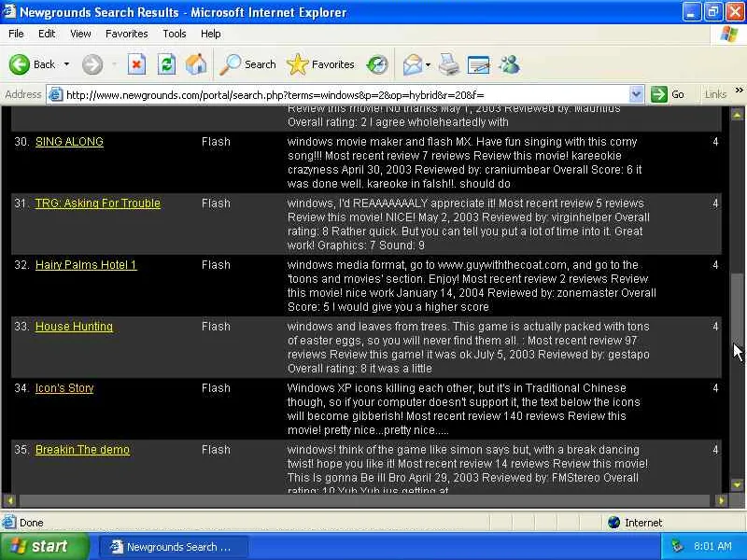Click the horizontal scrollbar right arrow
Image resolution: width=747 pixels, height=560 pixels.
(721, 500)
